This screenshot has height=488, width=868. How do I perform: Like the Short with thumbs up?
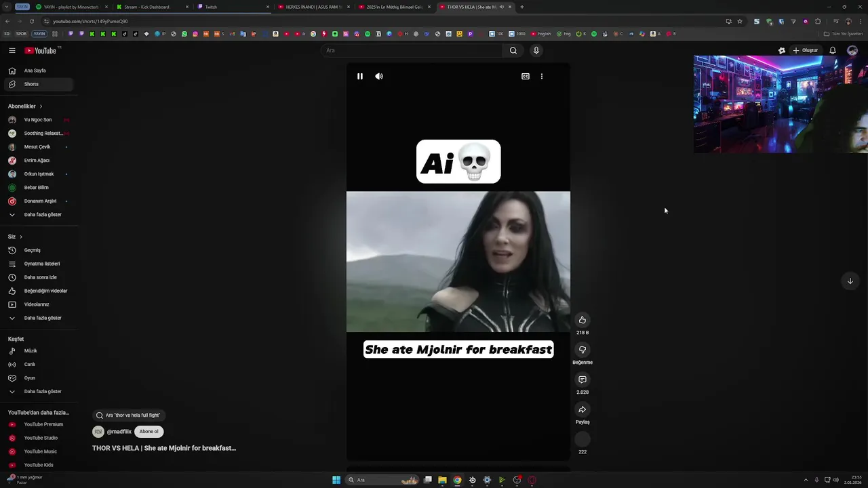[x=582, y=320]
